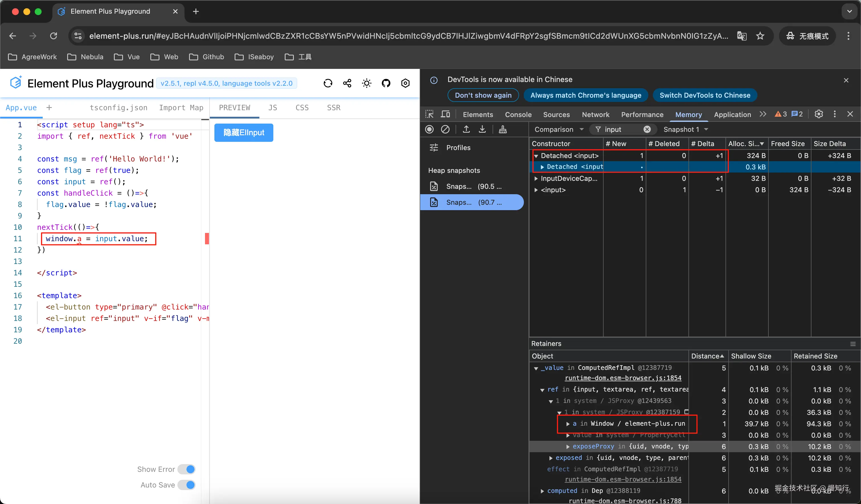Toggle the Auto Save switch
The width and height of the screenshot is (861, 504).
click(x=186, y=485)
